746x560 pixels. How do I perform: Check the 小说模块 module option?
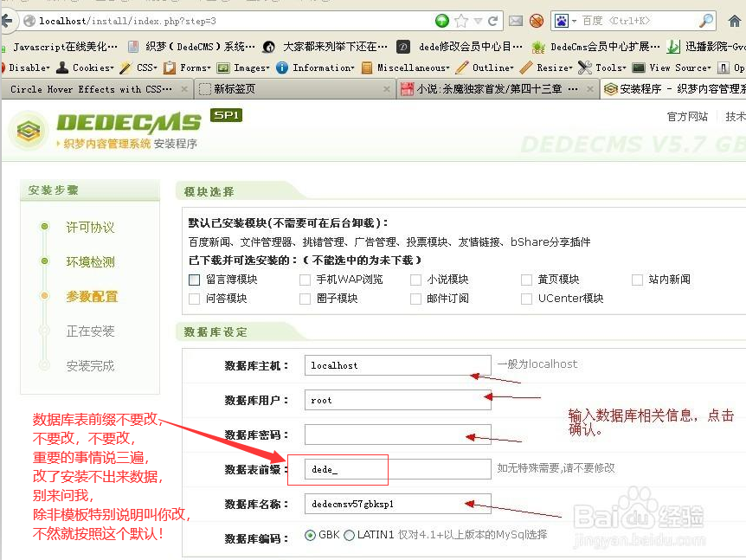pos(415,280)
